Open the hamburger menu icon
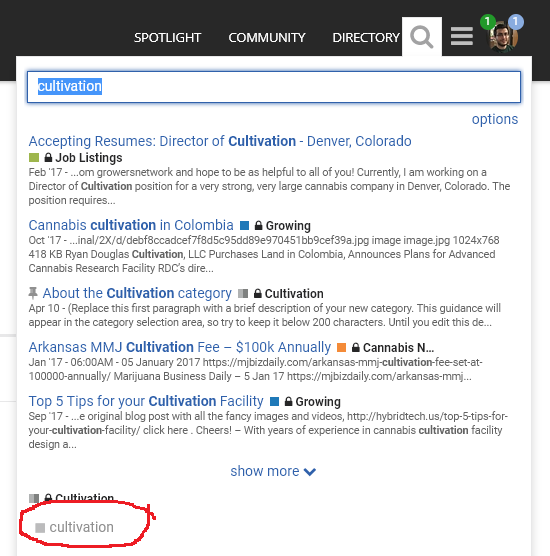This screenshot has width=550, height=556. pos(462,36)
